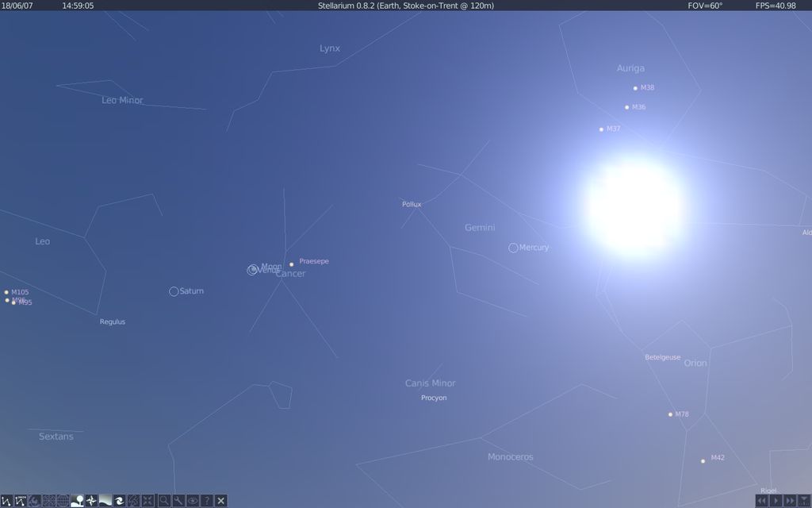Switch equatorial/azimuthal mount mode
Image resolution: width=812 pixels, height=508 pixels.
pos(134,501)
